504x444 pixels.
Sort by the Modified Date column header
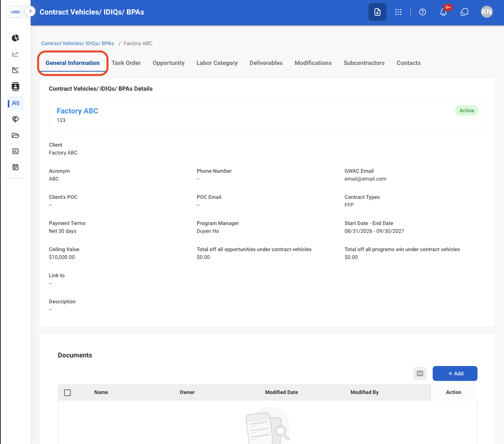pos(281,392)
